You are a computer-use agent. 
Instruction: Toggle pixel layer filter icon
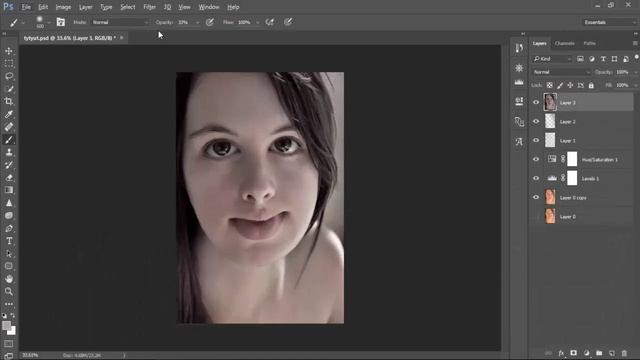[580, 59]
